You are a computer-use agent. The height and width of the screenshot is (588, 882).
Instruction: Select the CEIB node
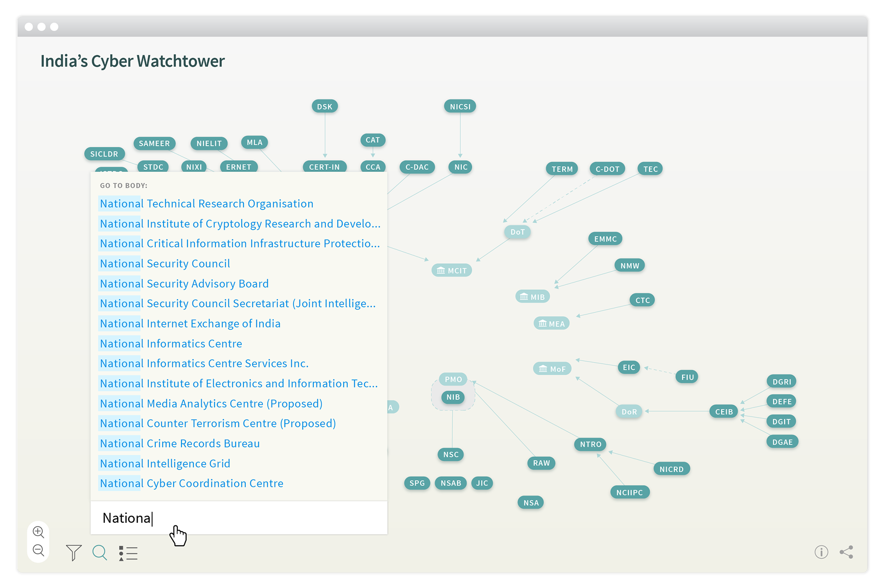pyautogui.click(x=724, y=412)
